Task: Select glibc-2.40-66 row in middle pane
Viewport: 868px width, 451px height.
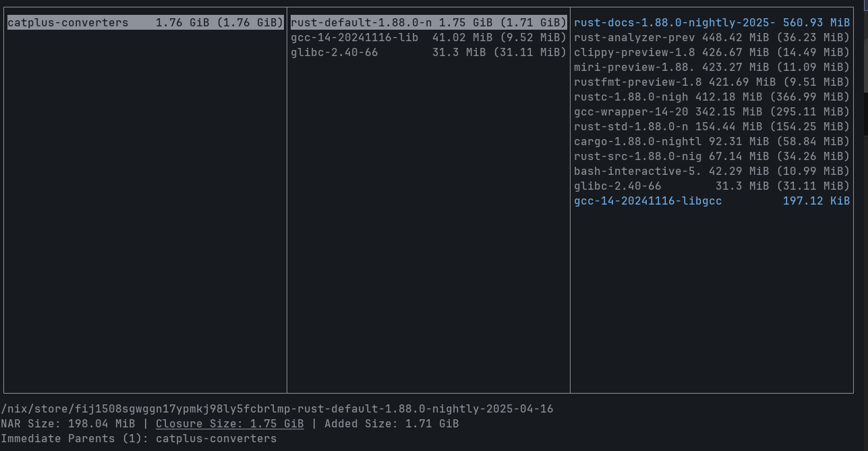Action: tap(428, 53)
